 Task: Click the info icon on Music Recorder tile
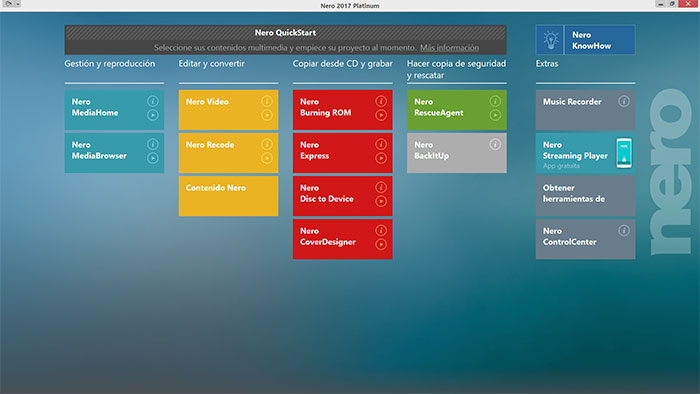624,101
